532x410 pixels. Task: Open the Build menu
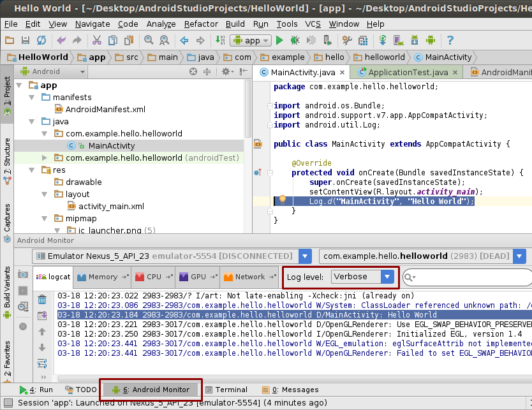pos(235,24)
